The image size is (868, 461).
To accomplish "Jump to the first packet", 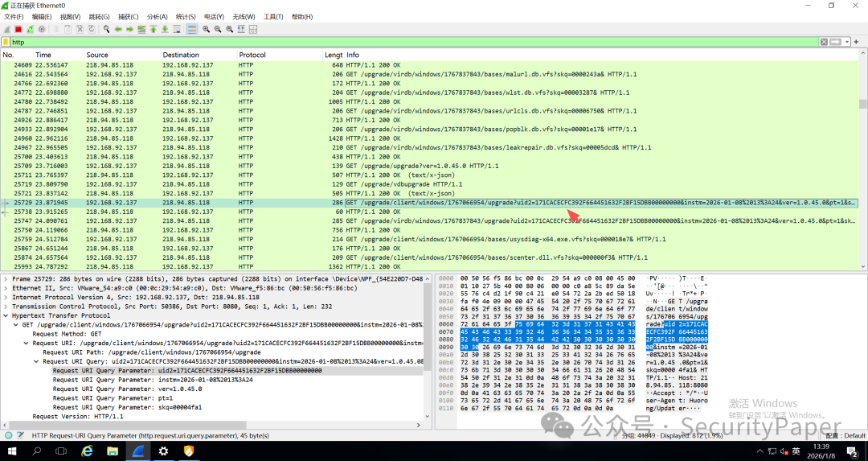I will click(x=154, y=29).
